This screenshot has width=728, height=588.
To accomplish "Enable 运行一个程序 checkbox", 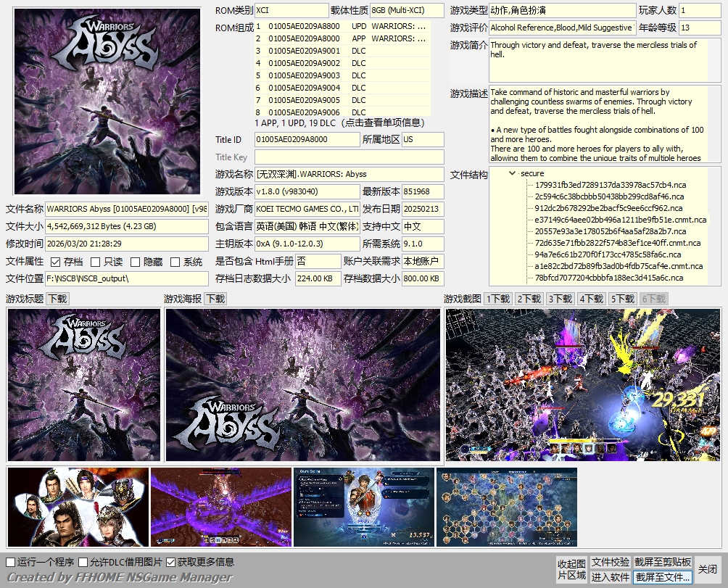I will click(11, 563).
